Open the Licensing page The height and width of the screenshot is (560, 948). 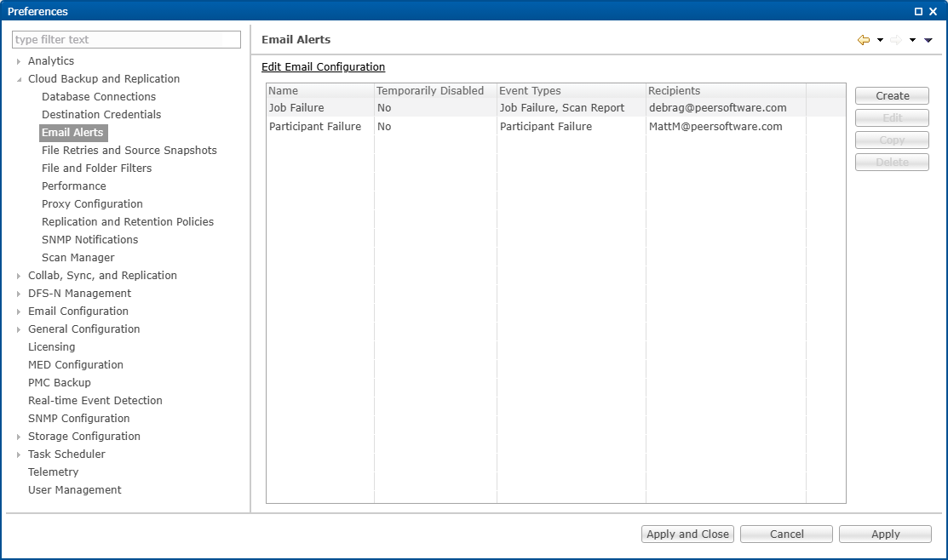(51, 346)
